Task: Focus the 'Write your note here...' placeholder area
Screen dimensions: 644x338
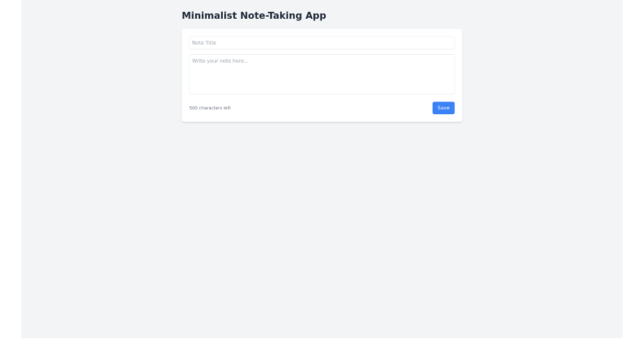Action: point(322,74)
